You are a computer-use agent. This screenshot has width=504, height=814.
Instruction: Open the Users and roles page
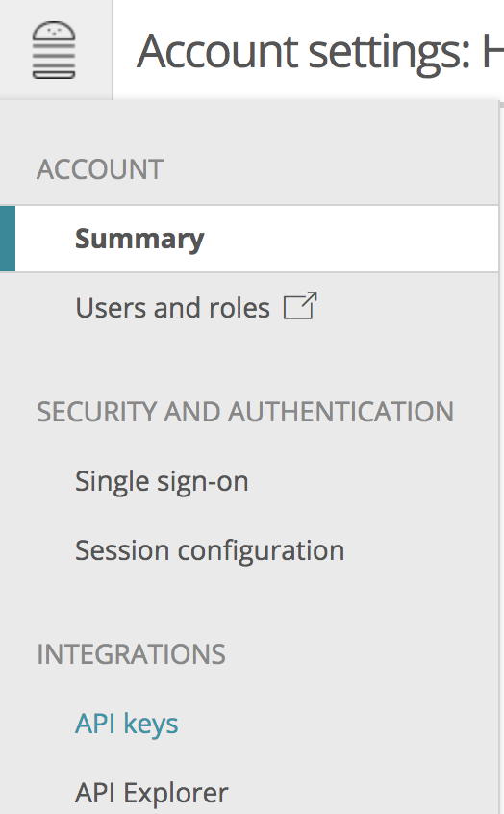point(172,308)
